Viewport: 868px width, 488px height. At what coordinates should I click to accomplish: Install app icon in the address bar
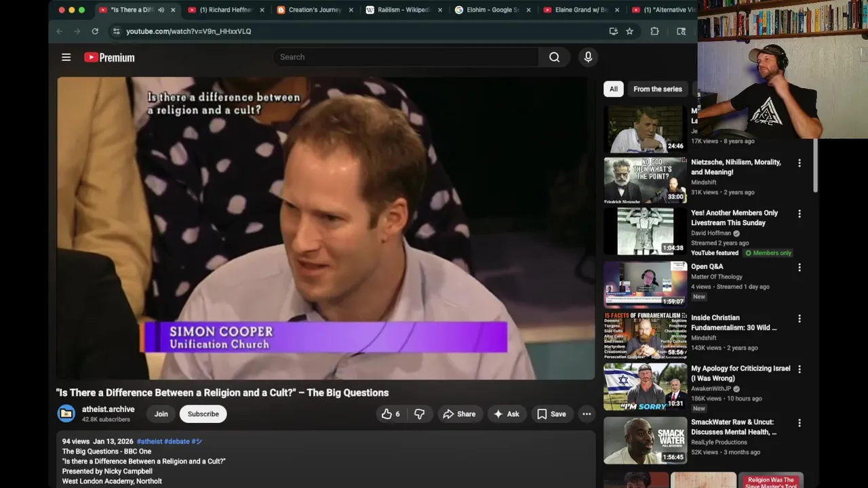coord(613,31)
